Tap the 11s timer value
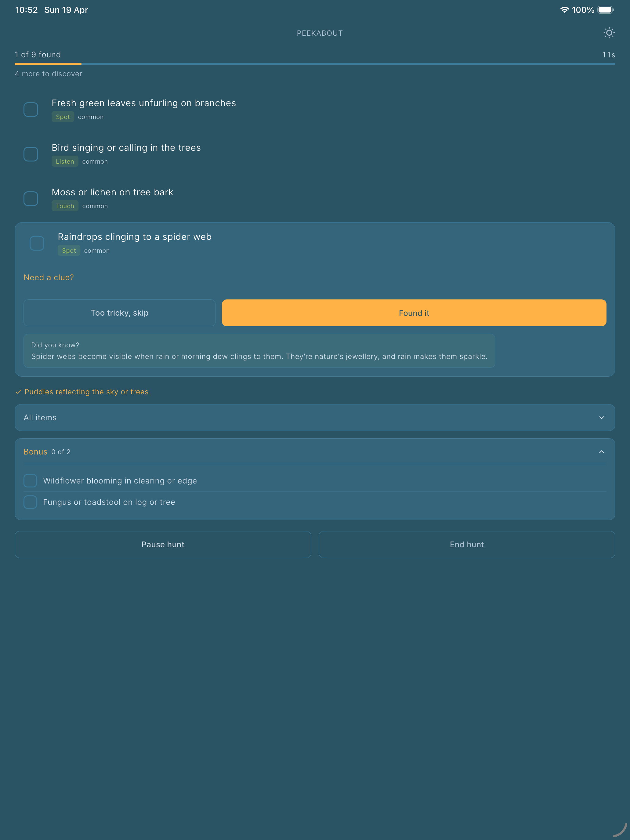This screenshot has width=630, height=840. click(x=608, y=55)
